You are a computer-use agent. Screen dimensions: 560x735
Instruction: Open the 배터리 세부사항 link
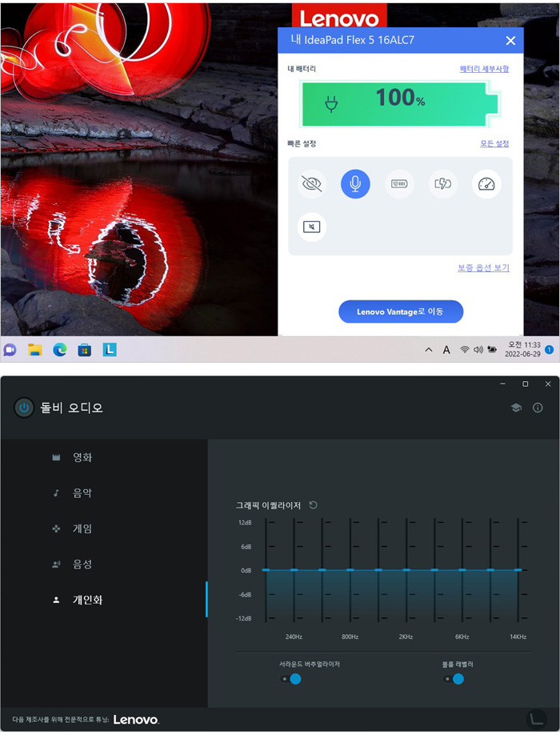pyautogui.click(x=484, y=69)
